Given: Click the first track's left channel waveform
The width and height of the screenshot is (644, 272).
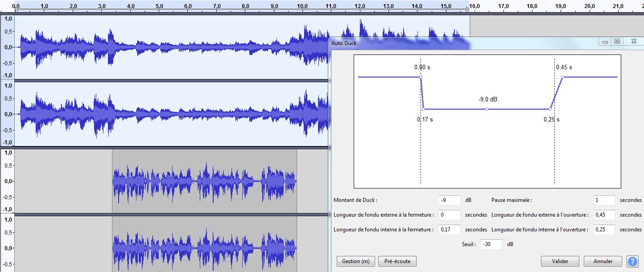Looking at the screenshot, I should (172, 47).
